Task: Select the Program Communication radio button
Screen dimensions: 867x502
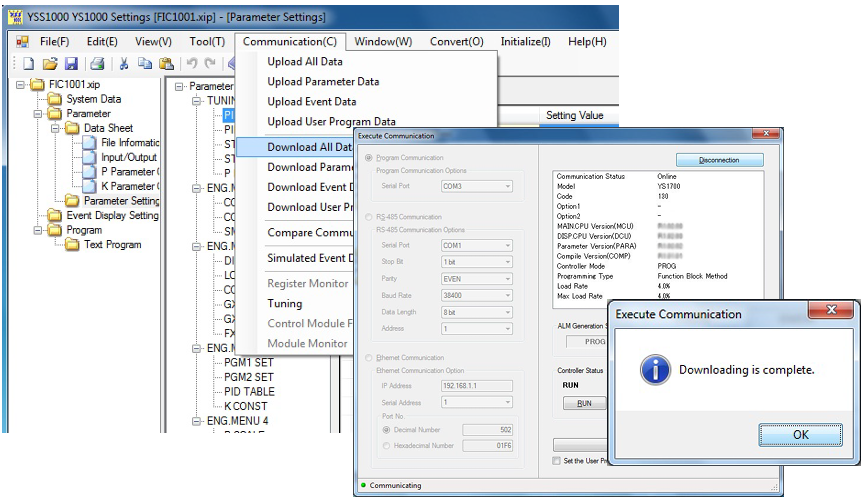Action: click(369, 158)
